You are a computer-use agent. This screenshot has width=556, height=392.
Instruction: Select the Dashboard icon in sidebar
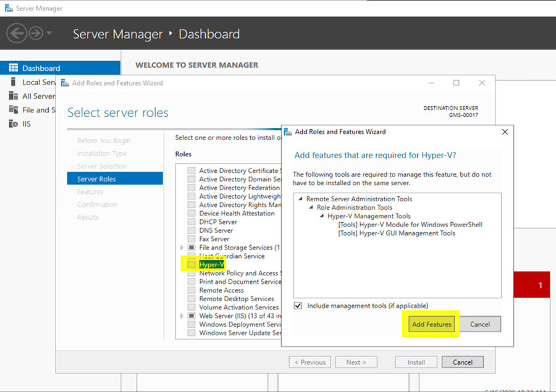click(x=13, y=68)
